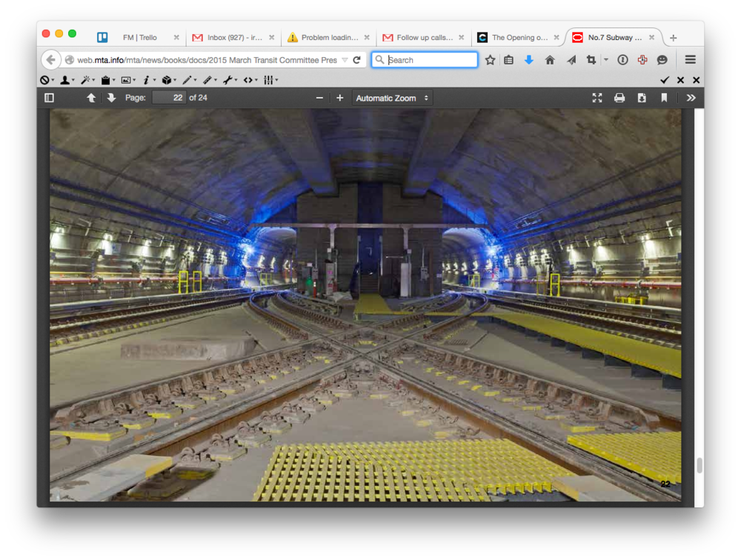Click inside the Search field
Screen dimensions: 741x560
424,60
